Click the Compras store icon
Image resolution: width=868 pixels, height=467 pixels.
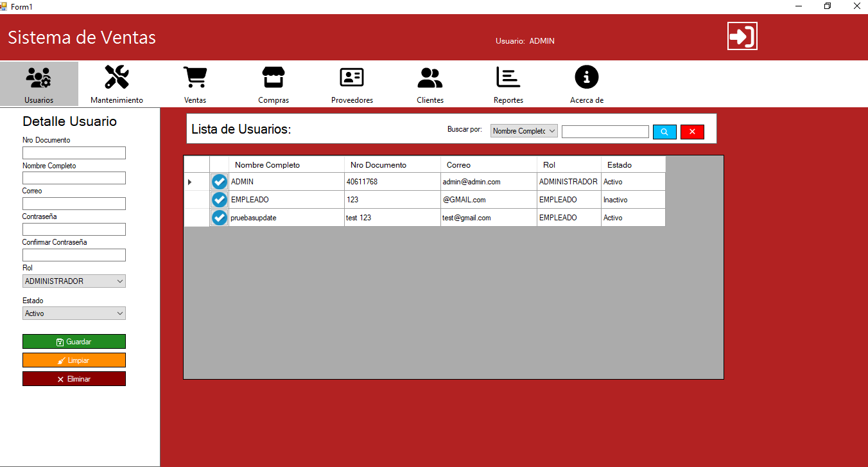coord(273,76)
